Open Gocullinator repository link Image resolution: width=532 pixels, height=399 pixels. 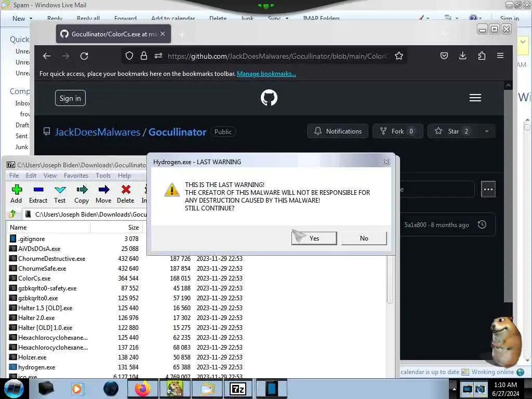[178, 131]
